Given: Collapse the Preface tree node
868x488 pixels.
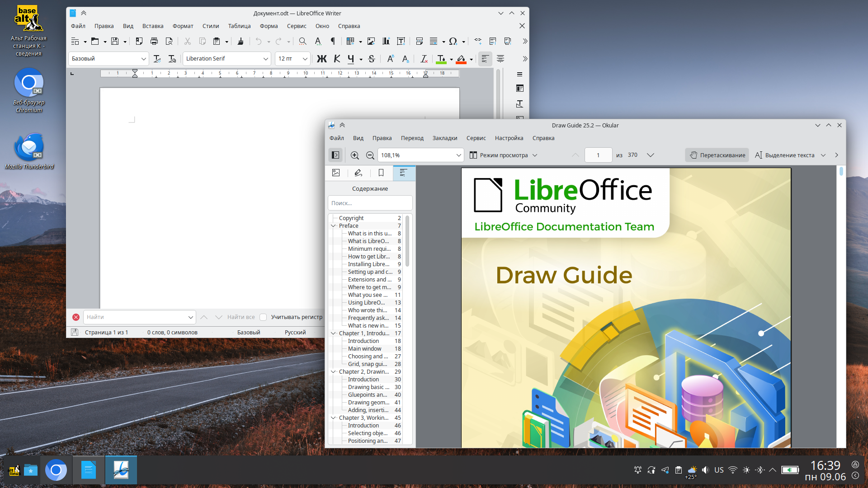Looking at the screenshot, I should coord(334,226).
